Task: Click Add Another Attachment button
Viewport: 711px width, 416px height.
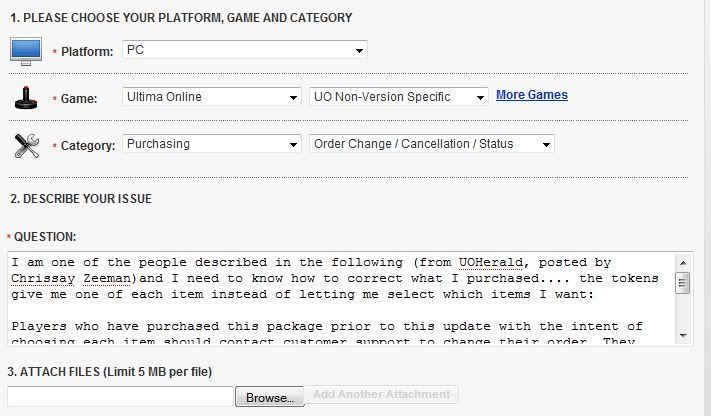Action: pyautogui.click(x=381, y=394)
